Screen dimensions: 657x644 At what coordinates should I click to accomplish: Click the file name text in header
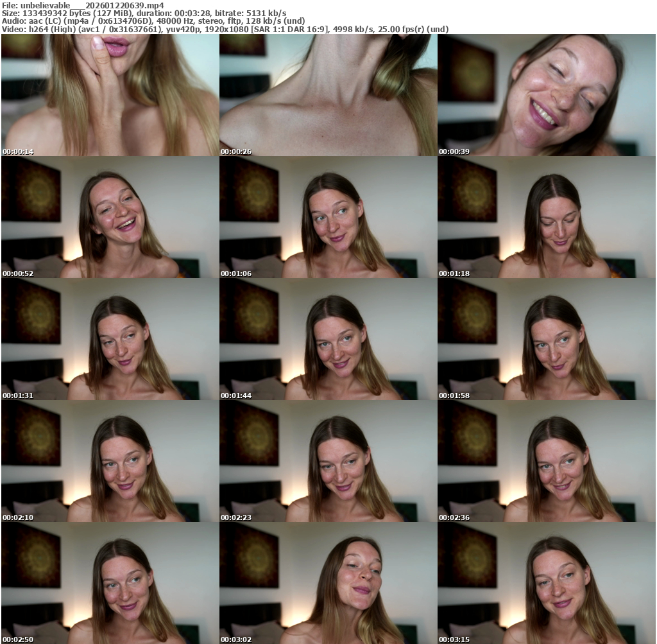coord(83,5)
